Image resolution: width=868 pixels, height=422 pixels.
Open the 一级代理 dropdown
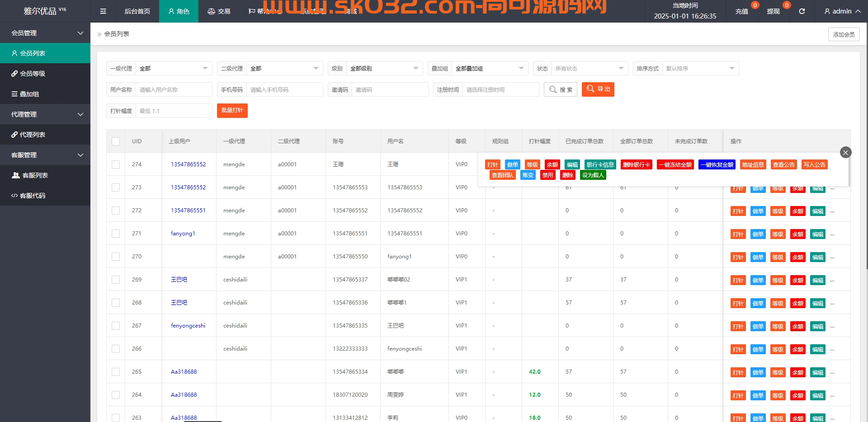(x=174, y=68)
